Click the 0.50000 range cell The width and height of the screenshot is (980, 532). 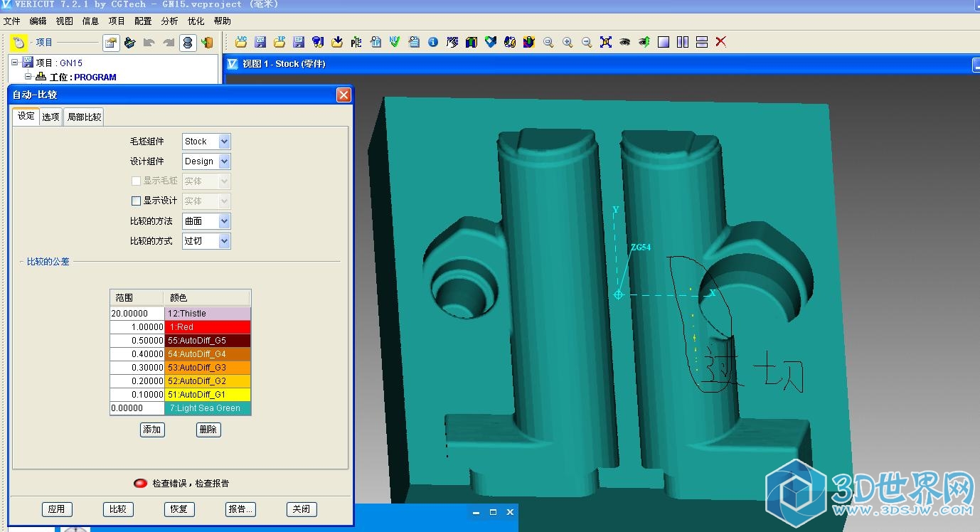click(137, 341)
